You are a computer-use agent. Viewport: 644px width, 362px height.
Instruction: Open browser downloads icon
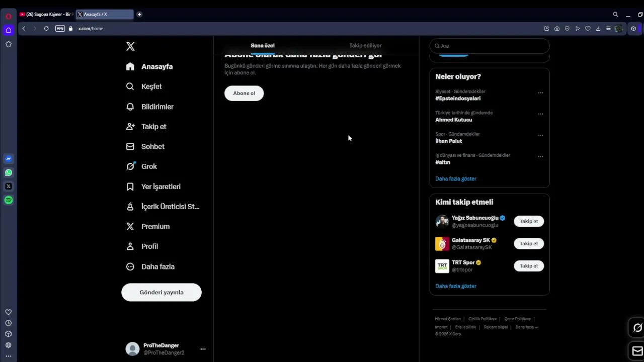click(x=598, y=29)
